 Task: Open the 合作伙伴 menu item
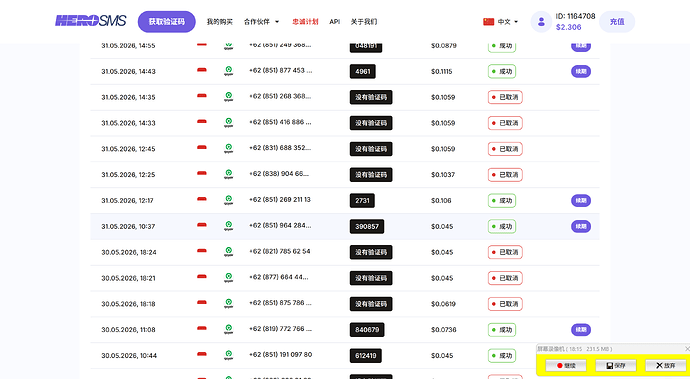[x=257, y=22]
